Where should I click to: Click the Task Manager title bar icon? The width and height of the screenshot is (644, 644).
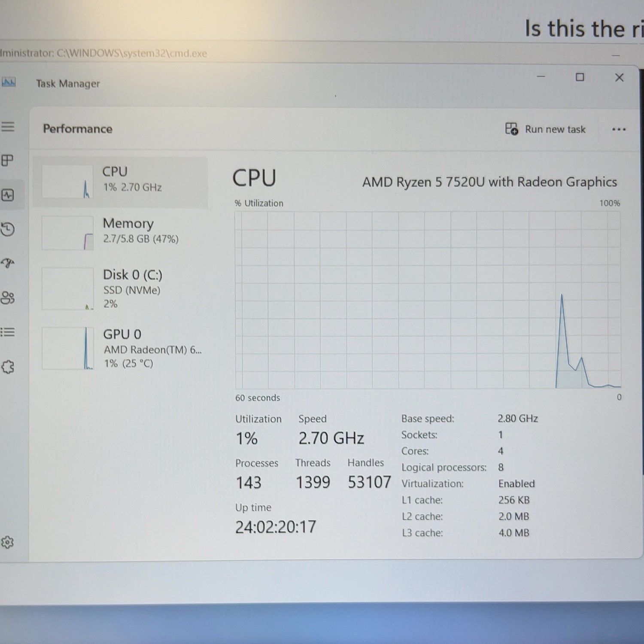tap(9, 82)
